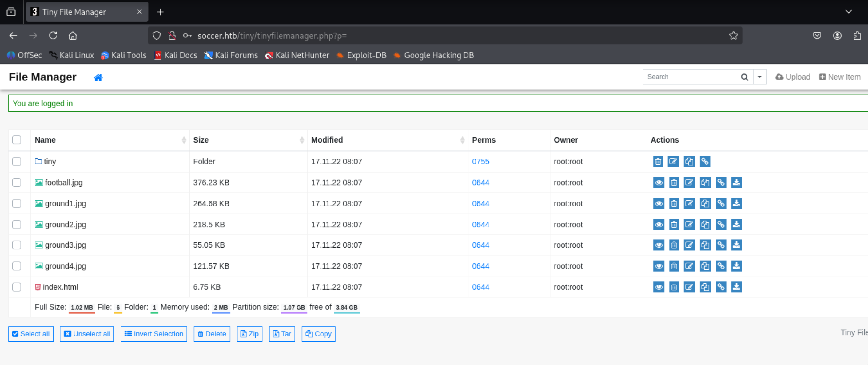The width and height of the screenshot is (868, 365).
Task: Click the Invert Selection button
Action: [x=154, y=334]
